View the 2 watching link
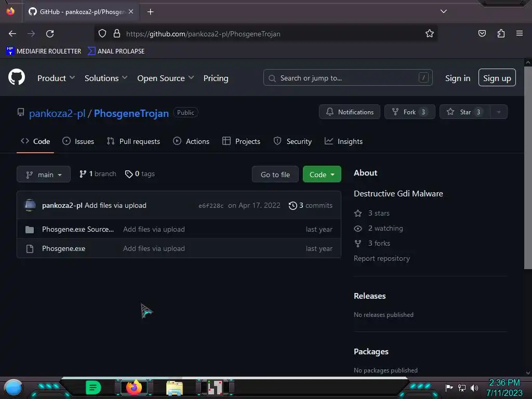Screen dimensions: 532x399 [x=378, y=229]
